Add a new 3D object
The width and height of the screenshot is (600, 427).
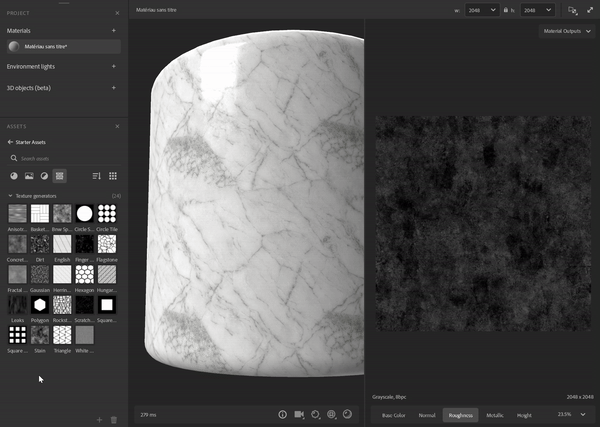pyautogui.click(x=114, y=88)
